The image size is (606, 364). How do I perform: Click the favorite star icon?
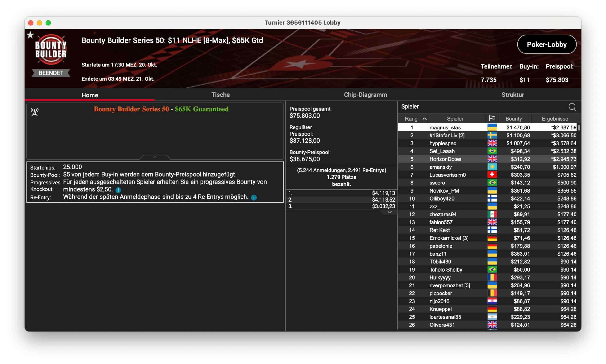pos(30,35)
